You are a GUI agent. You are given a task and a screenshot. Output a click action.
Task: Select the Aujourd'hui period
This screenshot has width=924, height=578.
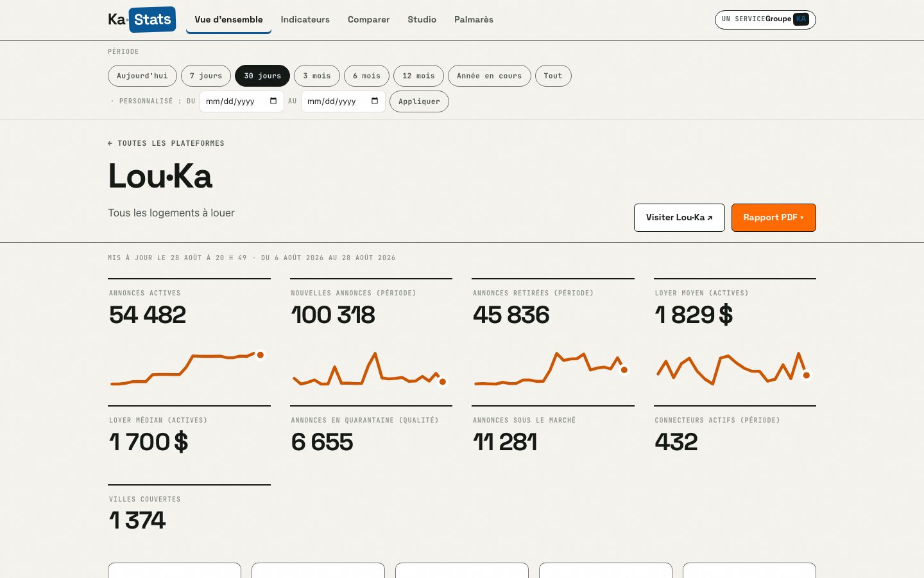(142, 76)
